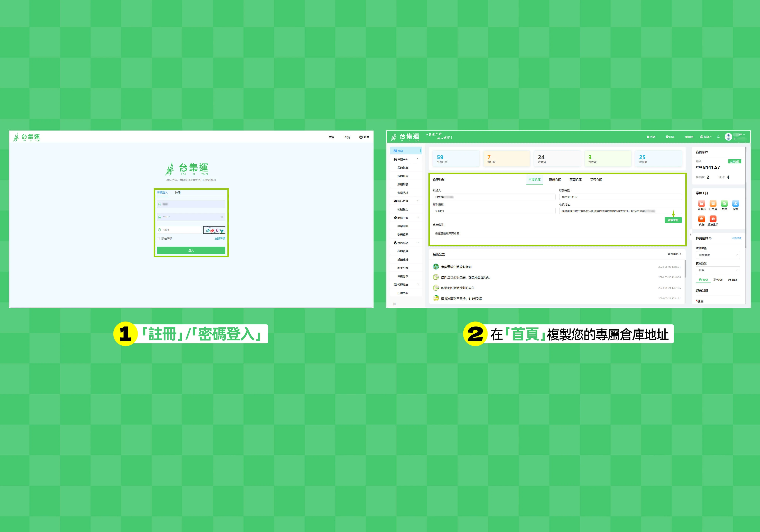Select the 义乌仓库 warehouse tab
This screenshot has width=760, height=532.
pyautogui.click(x=596, y=180)
